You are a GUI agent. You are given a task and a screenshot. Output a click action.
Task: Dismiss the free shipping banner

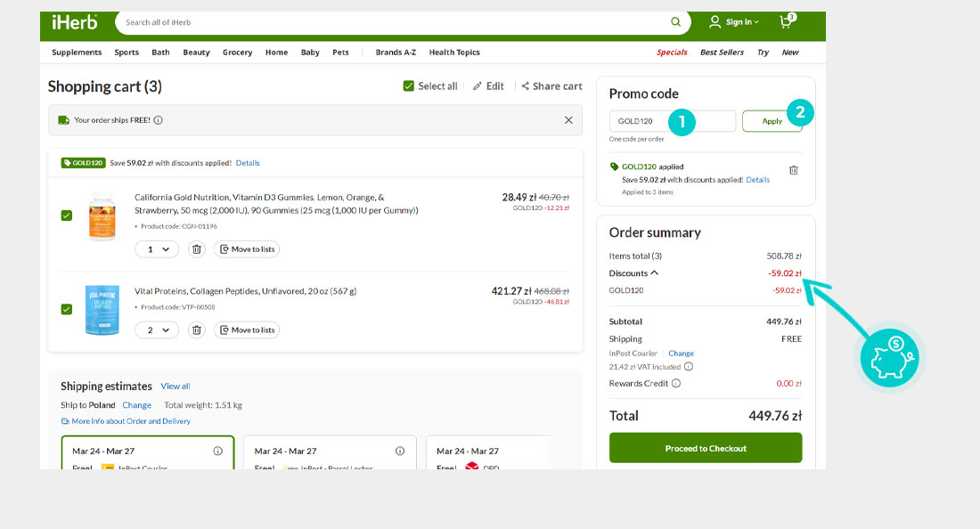[568, 120]
